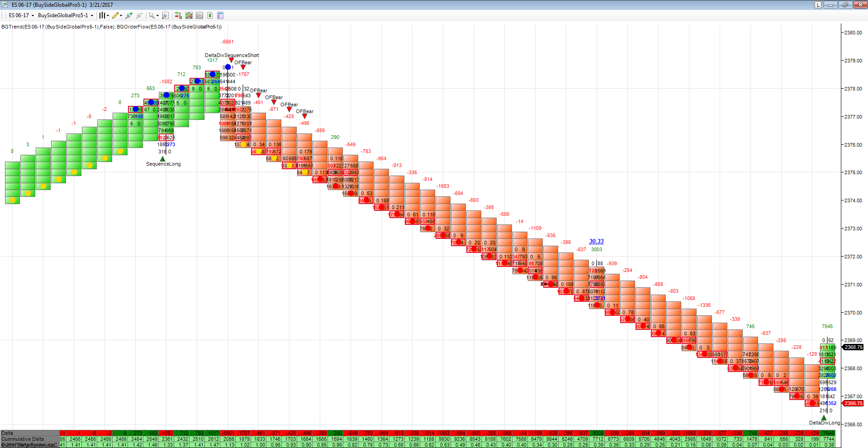Minimize the chart window
Screen dimensions: 868x448
pos(830,5)
